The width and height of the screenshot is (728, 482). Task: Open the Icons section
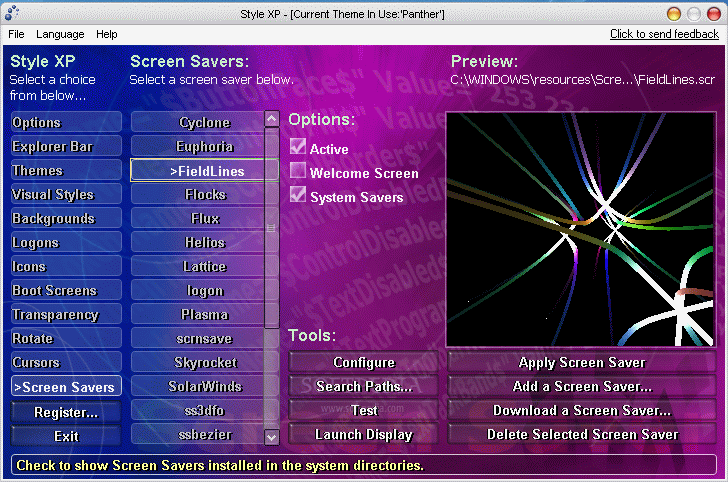point(66,267)
